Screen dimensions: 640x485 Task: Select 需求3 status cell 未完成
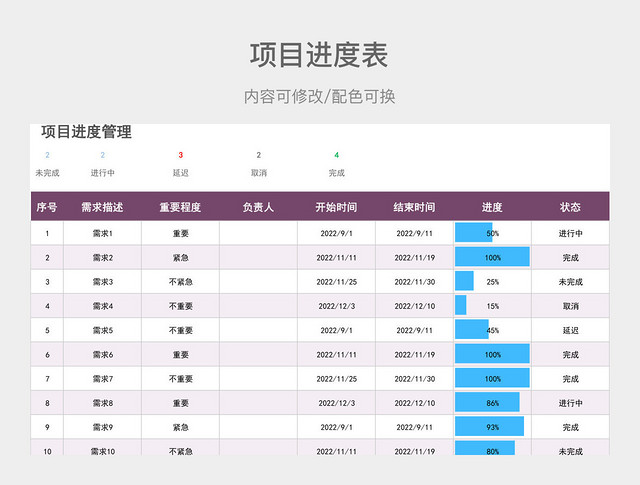click(x=571, y=282)
